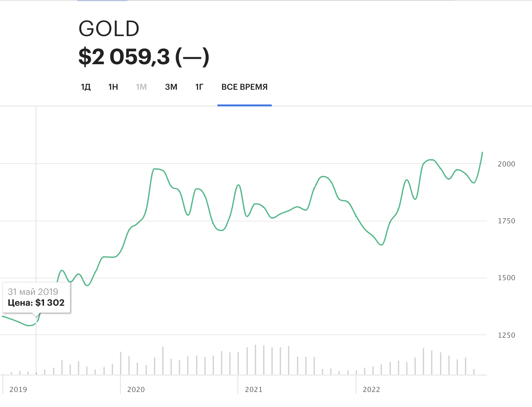Viewport: 532px width, 407px height.
Task: Click the 31 май 2019 tooltip
Action: [33, 292]
